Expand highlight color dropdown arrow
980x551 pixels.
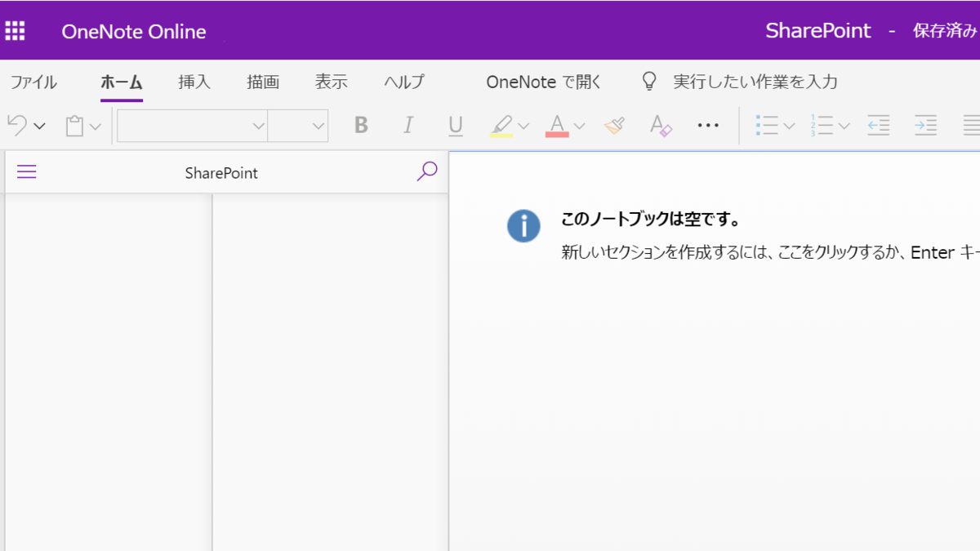pyautogui.click(x=523, y=127)
